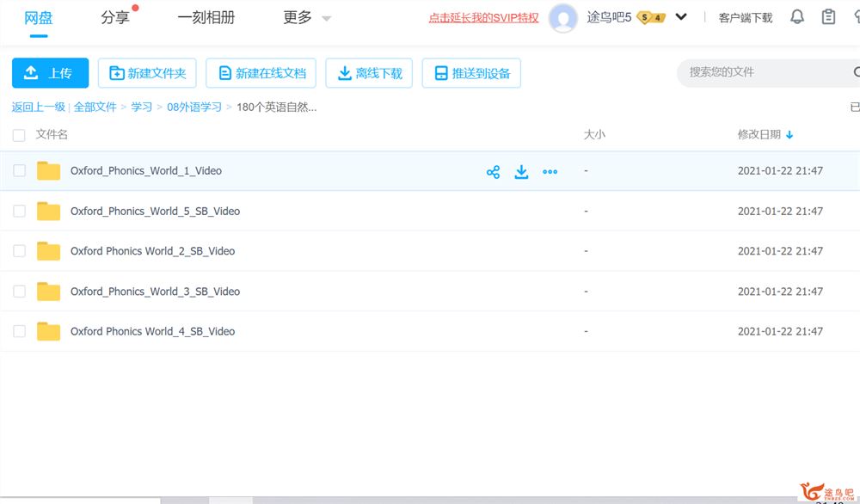Viewport: 860px width, 504px height.
Task: Go to 全部文件 breadcrumb
Action: (x=95, y=107)
